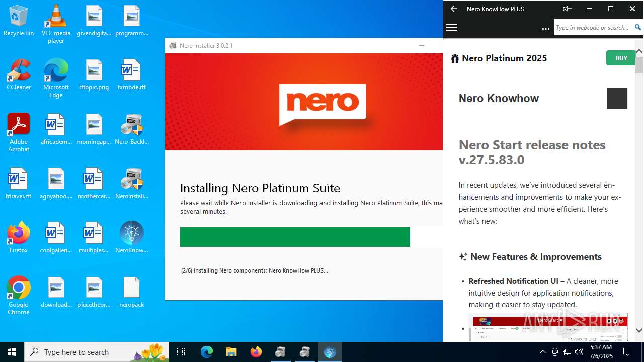
Task: Select neropack file on desktop
Action: click(132, 292)
